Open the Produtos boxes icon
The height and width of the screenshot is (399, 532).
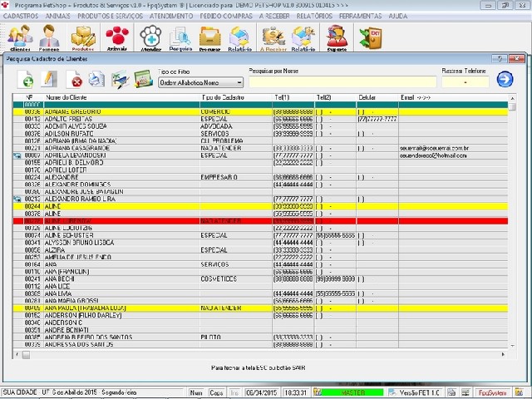click(83, 37)
